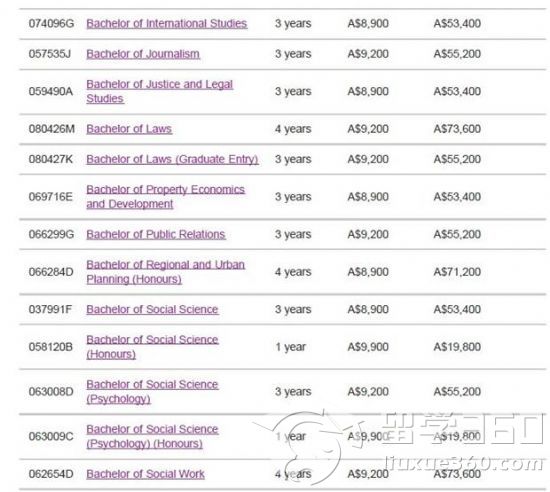Open Bachelor of Regional and Urban Planning (Honours)
The width and height of the screenshot is (550, 492).
pyautogui.click(x=166, y=272)
